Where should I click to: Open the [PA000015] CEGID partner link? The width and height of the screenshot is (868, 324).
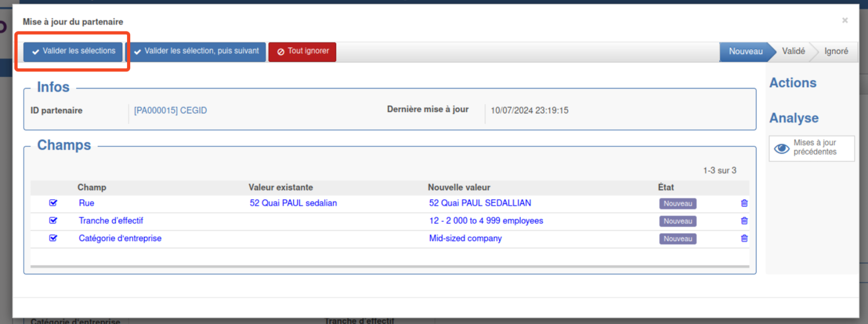171,111
